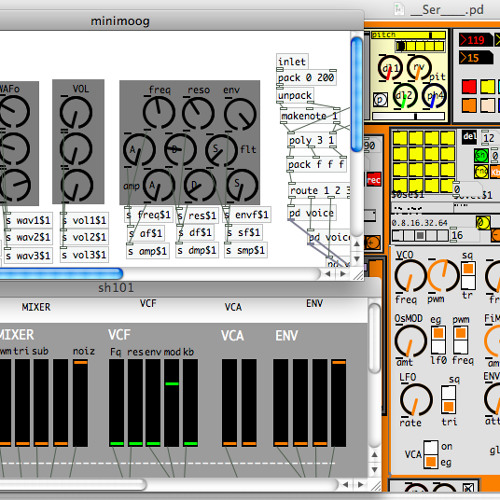This screenshot has height=500, width=500.
Task: Click the flt envelope 'S' knob
Action: pos(221,150)
